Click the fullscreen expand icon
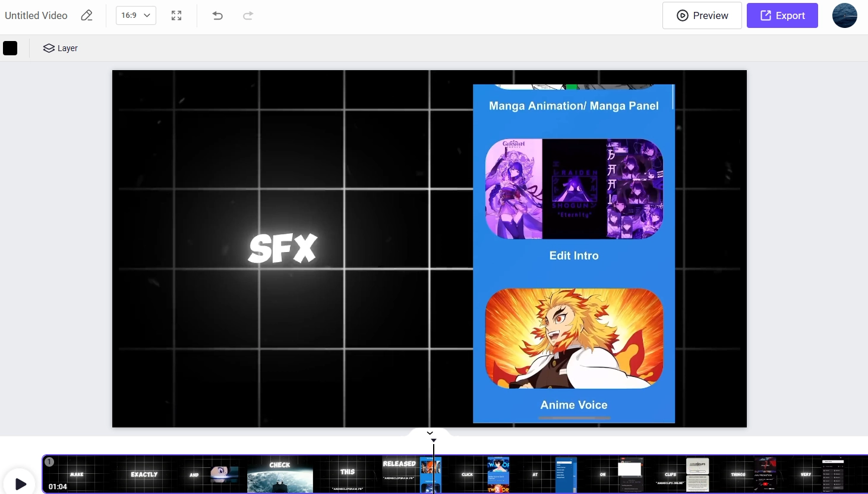Image resolution: width=868 pixels, height=494 pixels. 176,15
